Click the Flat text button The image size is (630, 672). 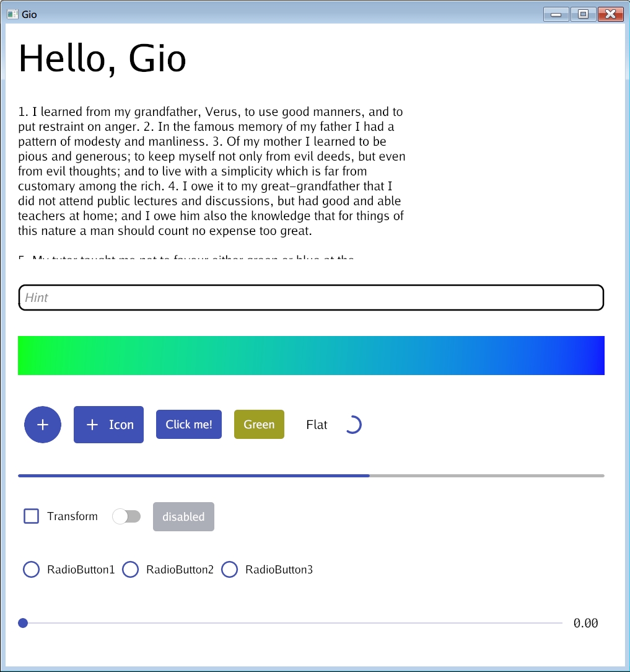(x=317, y=425)
